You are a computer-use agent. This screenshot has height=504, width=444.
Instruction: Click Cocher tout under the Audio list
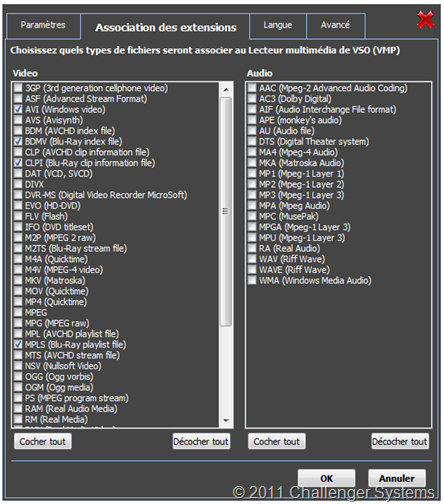coord(277,441)
